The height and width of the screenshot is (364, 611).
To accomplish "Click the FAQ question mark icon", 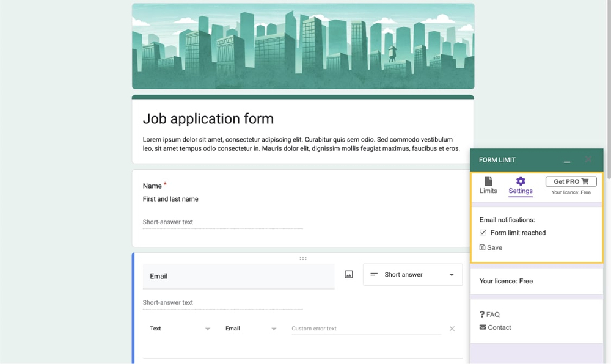I will point(482,315).
